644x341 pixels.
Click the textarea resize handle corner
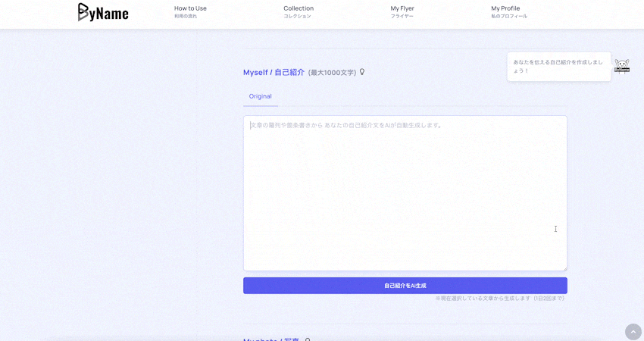(x=564, y=267)
